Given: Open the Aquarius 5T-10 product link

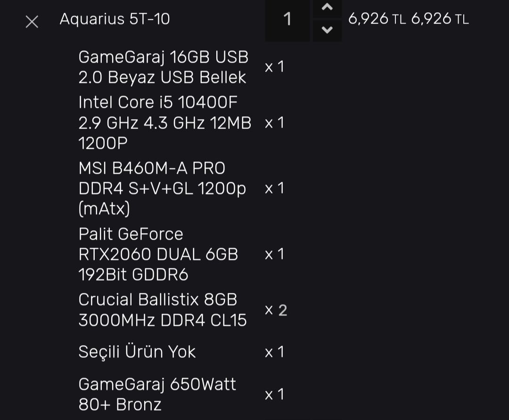Looking at the screenshot, I should click(115, 19).
